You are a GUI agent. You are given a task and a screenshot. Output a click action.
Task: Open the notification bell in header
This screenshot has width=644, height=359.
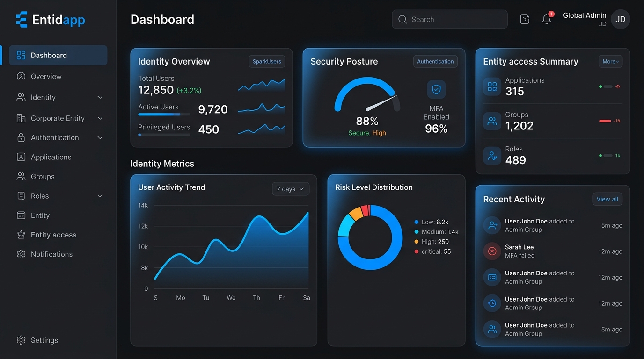[x=547, y=19]
